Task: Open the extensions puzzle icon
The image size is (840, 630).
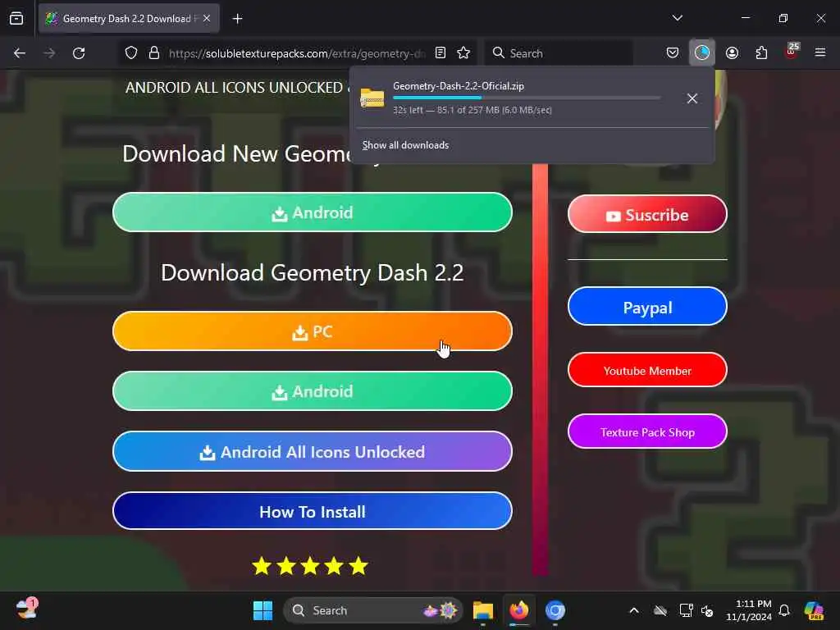Action: (x=761, y=52)
